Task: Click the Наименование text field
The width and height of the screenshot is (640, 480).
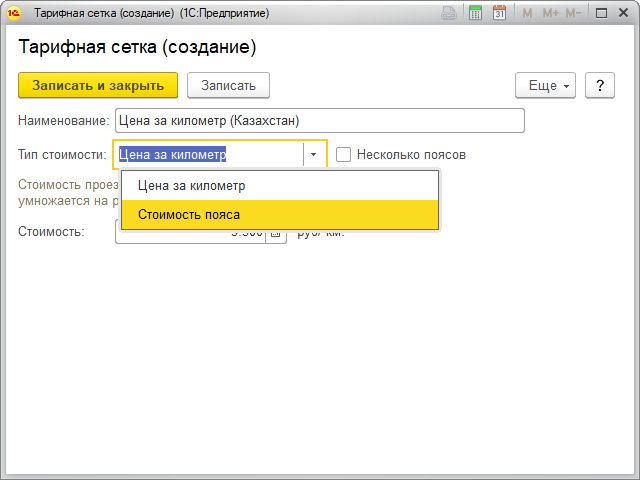Action: point(319,121)
